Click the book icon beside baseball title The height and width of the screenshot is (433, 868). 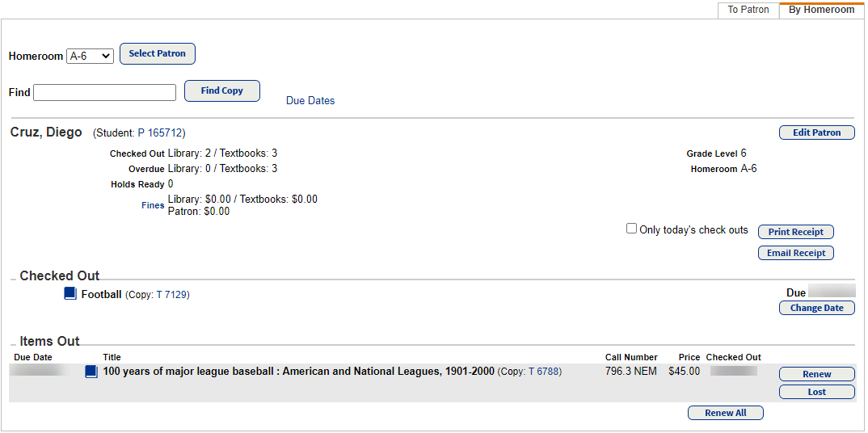[x=91, y=372]
